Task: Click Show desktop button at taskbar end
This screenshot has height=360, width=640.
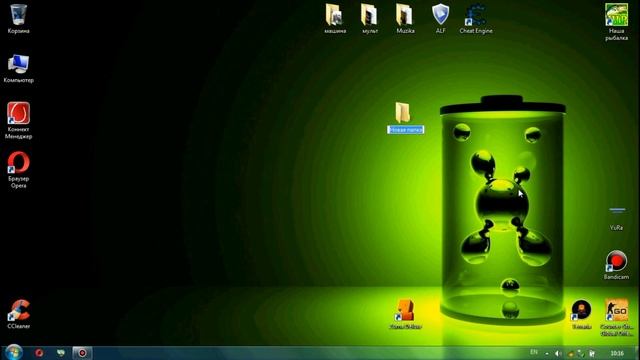Action: pyautogui.click(x=637, y=353)
